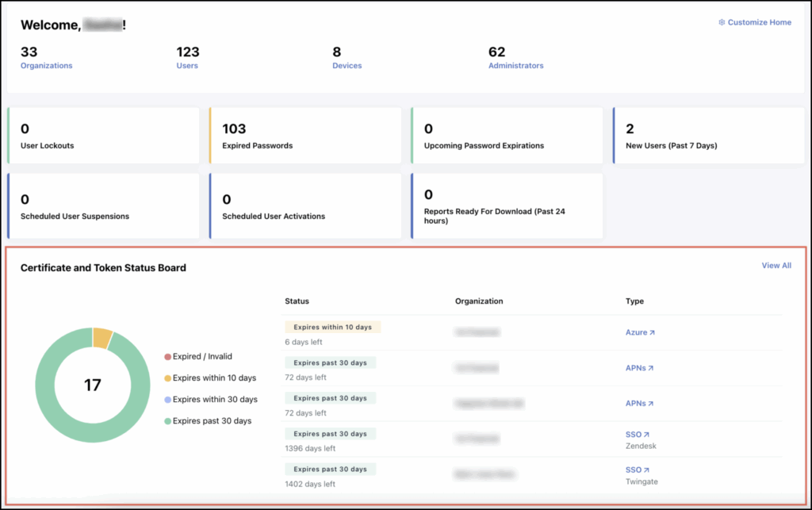This screenshot has height=510, width=812.
Task: Open the Users link
Action: [187, 66]
